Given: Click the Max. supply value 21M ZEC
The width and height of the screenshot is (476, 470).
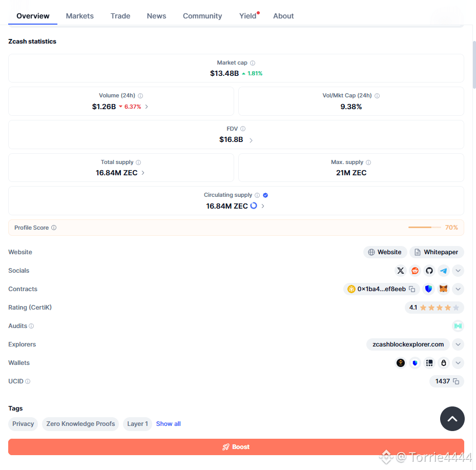Looking at the screenshot, I should pyautogui.click(x=351, y=173).
